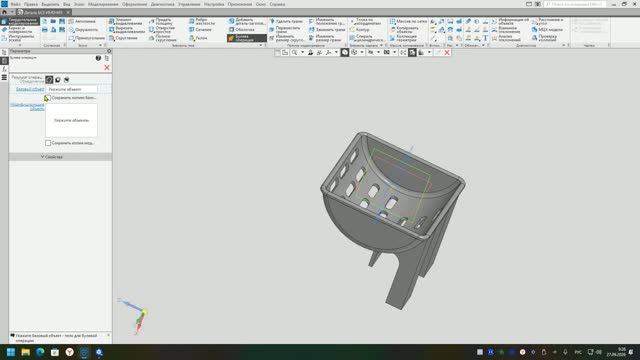The width and height of the screenshot is (640, 360).
Task: Select Intersection result mode button
Action: (67, 80)
